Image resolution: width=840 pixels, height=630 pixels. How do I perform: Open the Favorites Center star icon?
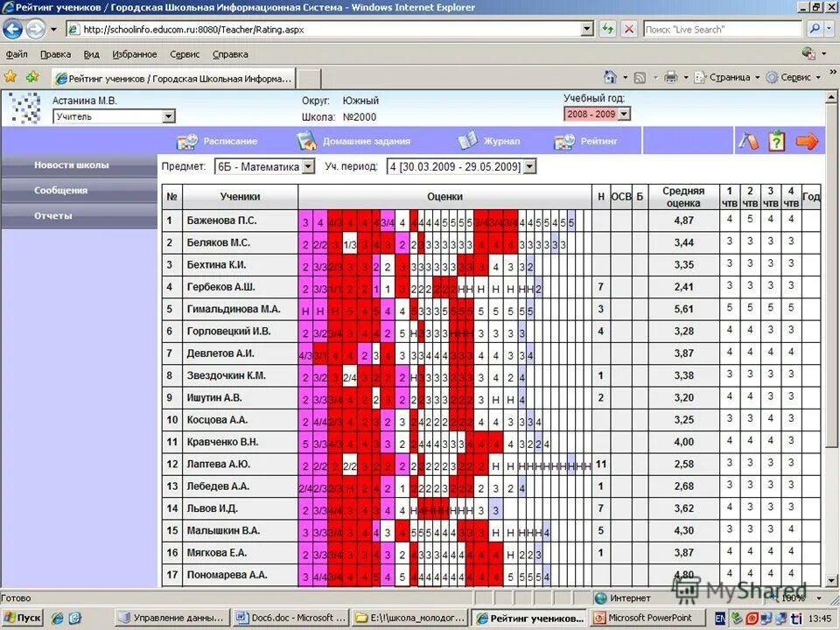point(10,77)
